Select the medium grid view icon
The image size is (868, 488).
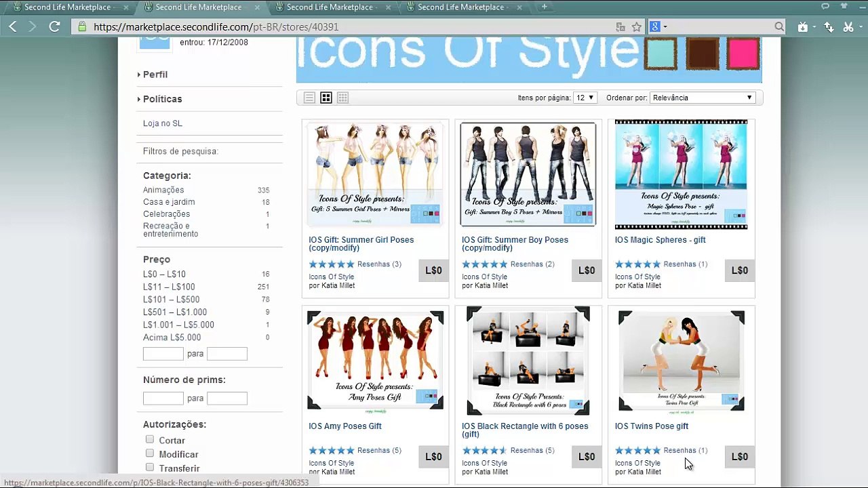[x=326, y=98]
